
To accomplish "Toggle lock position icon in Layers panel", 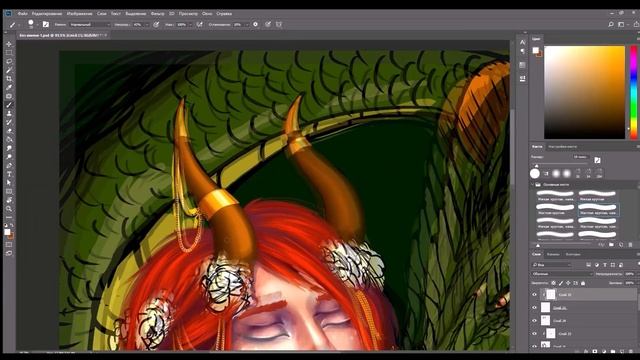I will pos(568,283).
